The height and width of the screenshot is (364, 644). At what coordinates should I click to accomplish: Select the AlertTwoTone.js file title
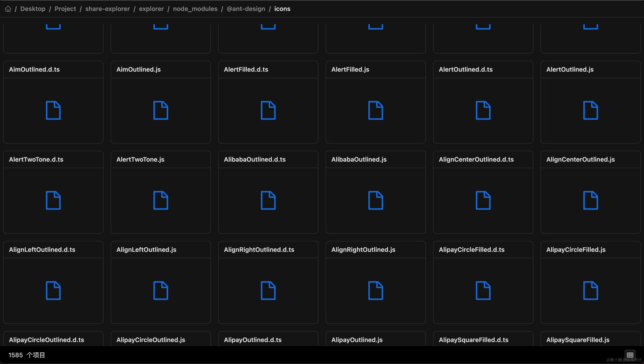140,159
